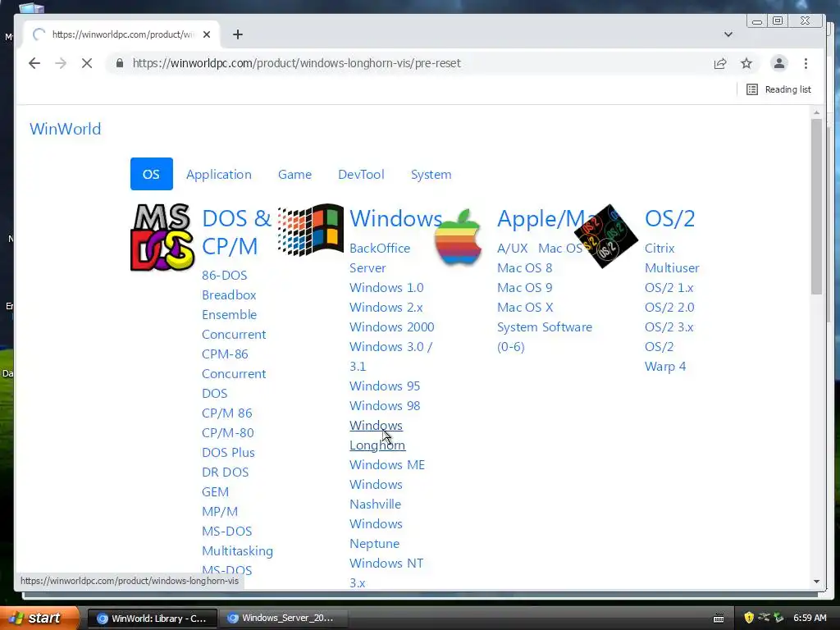This screenshot has width=840, height=630.
Task: Open the Windows Longhorn link
Action: [x=377, y=436]
